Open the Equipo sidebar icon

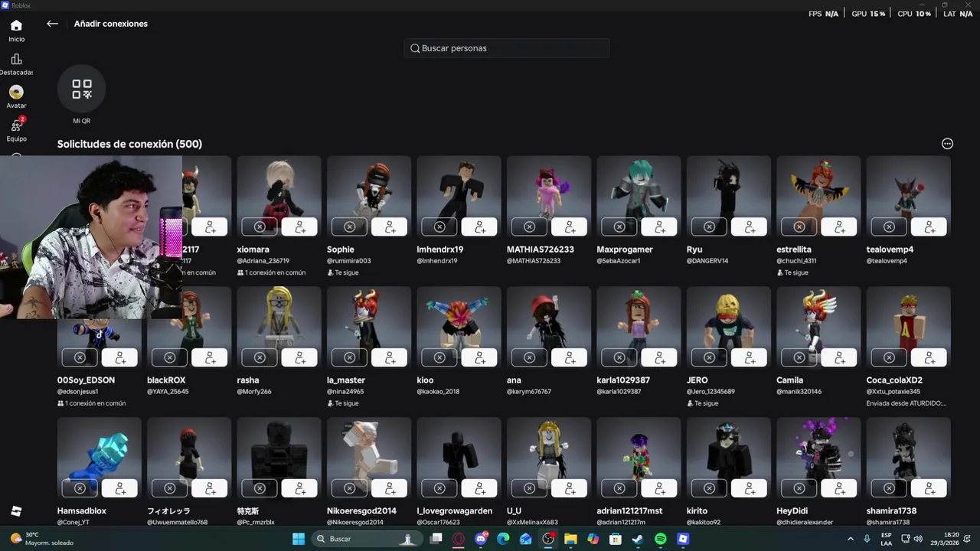[16, 130]
